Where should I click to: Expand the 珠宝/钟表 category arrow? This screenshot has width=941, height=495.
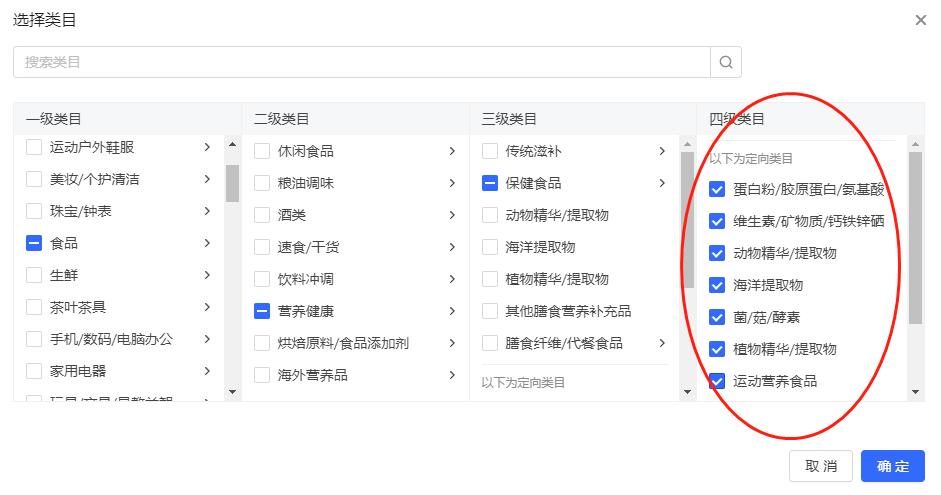(207, 211)
